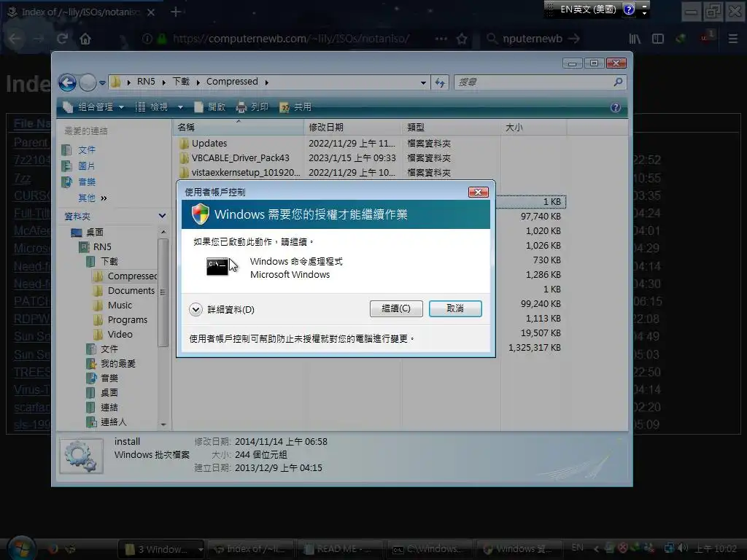Open address bar history dropdown
The height and width of the screenshot is (560, 747).
click(423, 82)
